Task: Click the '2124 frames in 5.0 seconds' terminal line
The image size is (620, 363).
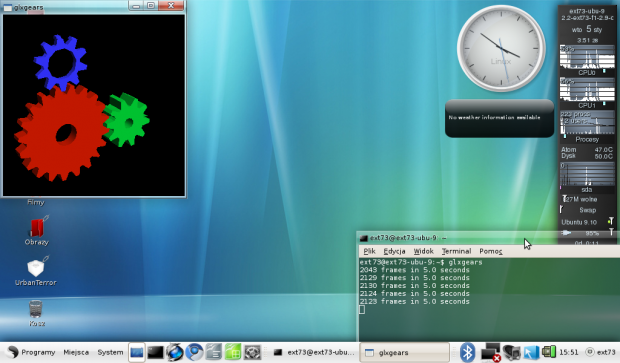Action: (414, 294)
